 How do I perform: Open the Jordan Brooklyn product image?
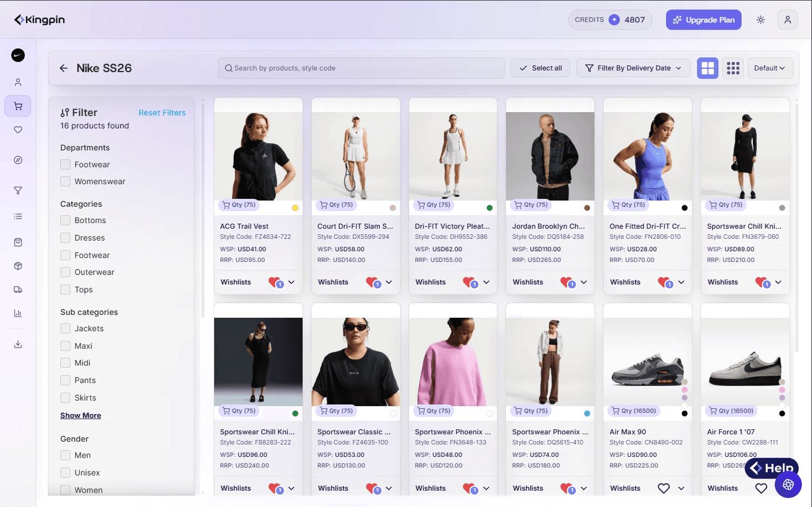(551, 156)
